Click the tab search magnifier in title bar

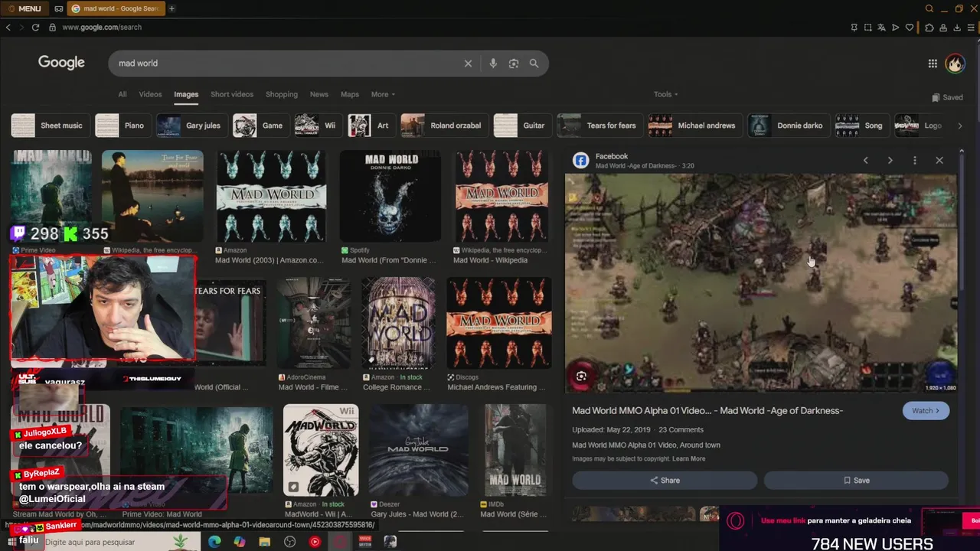[x=929, y=8]
